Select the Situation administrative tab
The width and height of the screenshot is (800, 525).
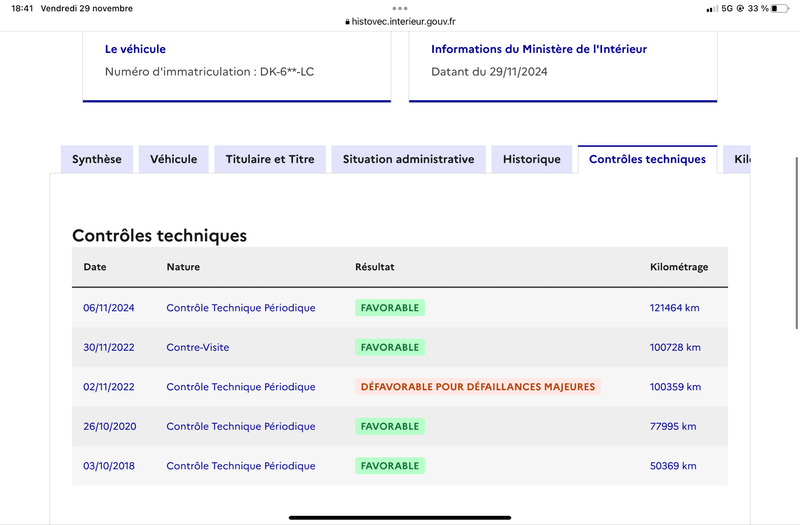tap(408, 159)
